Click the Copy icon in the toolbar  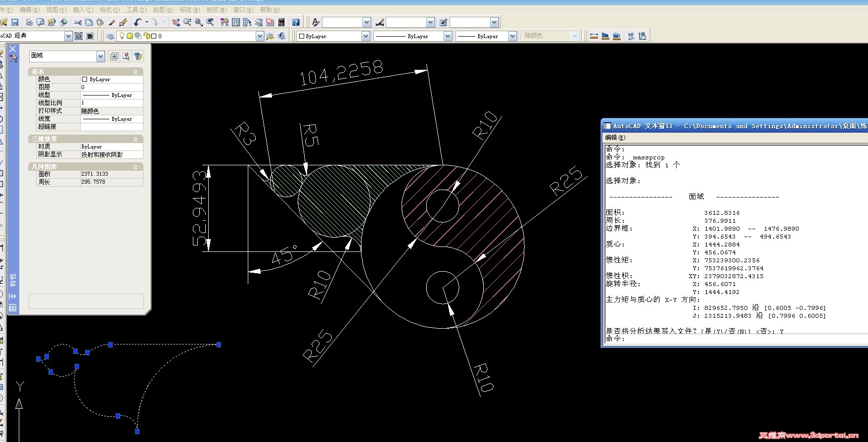pos(89,22)
